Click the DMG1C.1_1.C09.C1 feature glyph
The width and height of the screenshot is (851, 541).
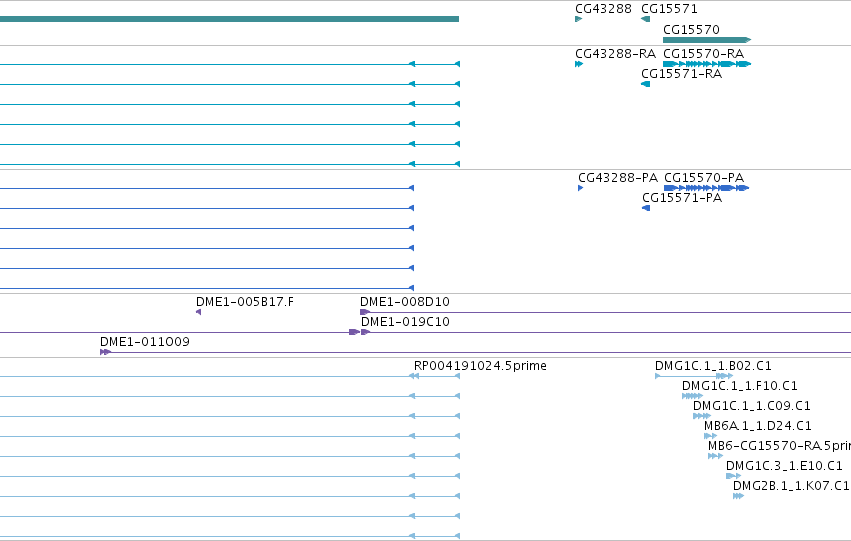click(702, 416)
